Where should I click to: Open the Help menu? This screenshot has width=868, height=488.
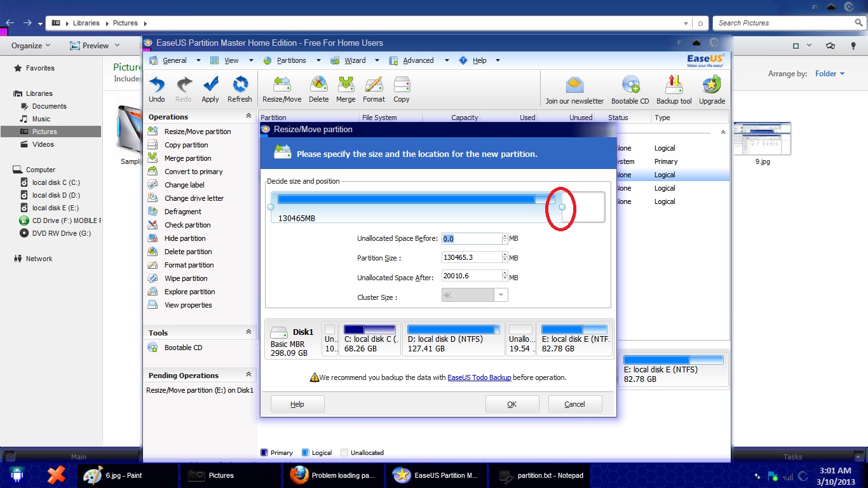click(479, 60)
